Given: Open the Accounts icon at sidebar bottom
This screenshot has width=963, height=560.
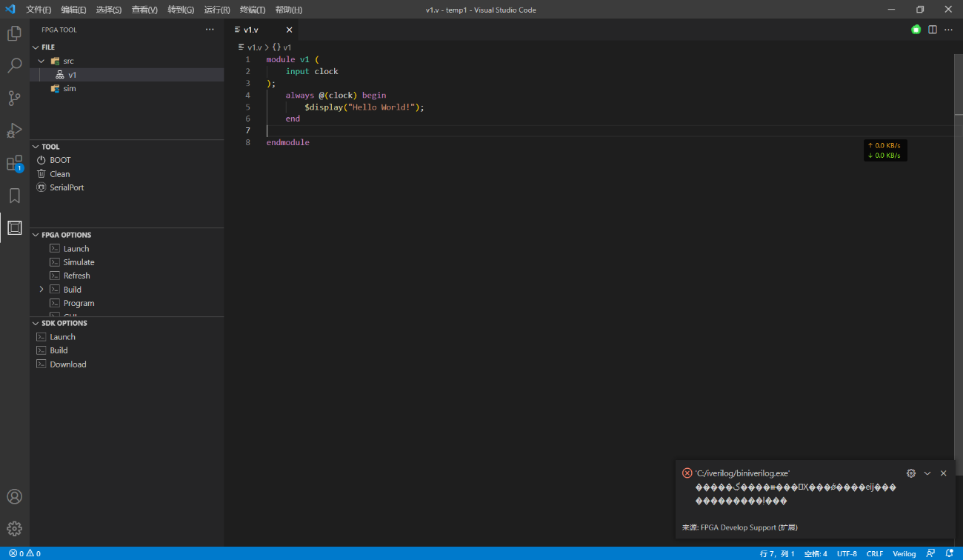Looking at the screenshot, I should click(x=14, y=496).
